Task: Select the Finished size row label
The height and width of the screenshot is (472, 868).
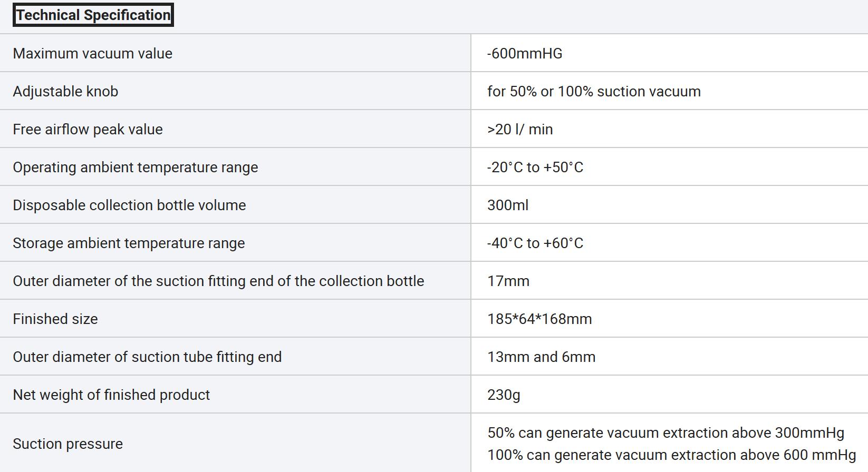Action: 55,319
